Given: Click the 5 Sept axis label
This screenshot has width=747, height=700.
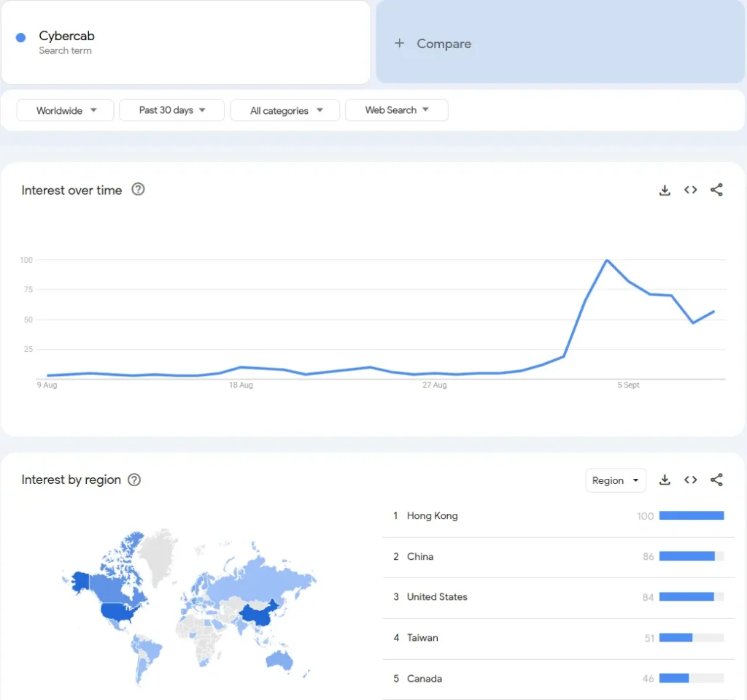Looking at the screenshot, I should [628, 385].
